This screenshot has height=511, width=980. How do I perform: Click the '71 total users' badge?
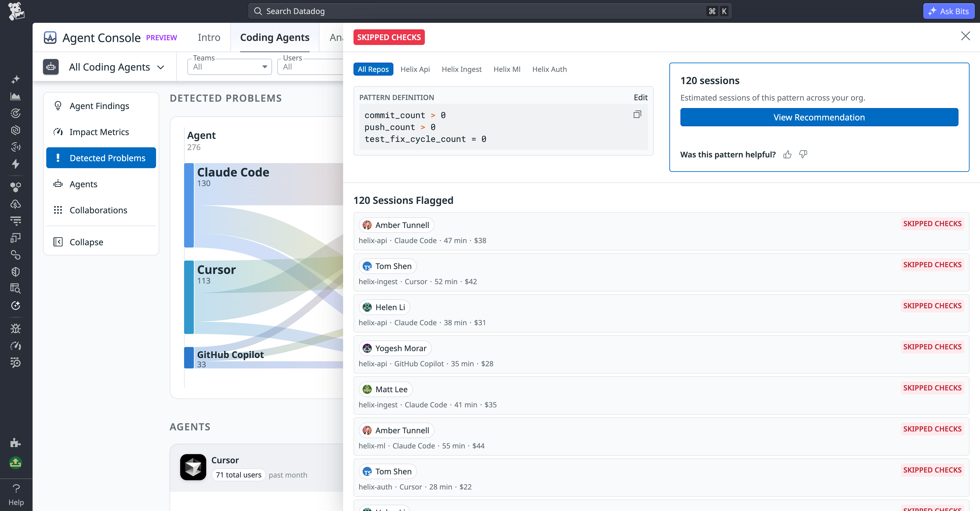pyautogui.click(x=238, y=475)
